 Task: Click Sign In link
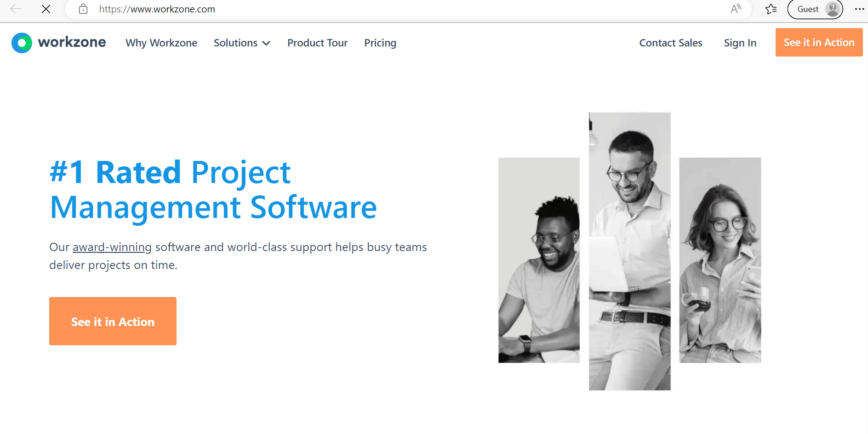[x=740, y=43]
